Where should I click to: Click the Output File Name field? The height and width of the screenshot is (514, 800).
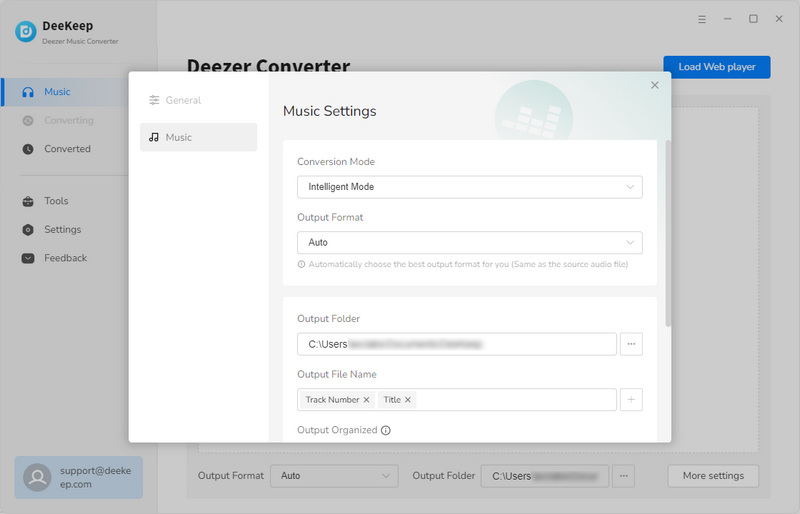[x=457, y=400]
